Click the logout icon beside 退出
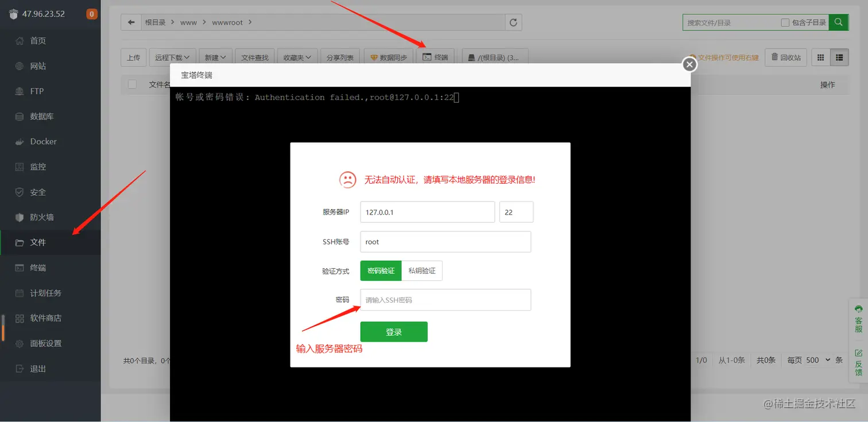868x422 pixels. pos(20,369)
